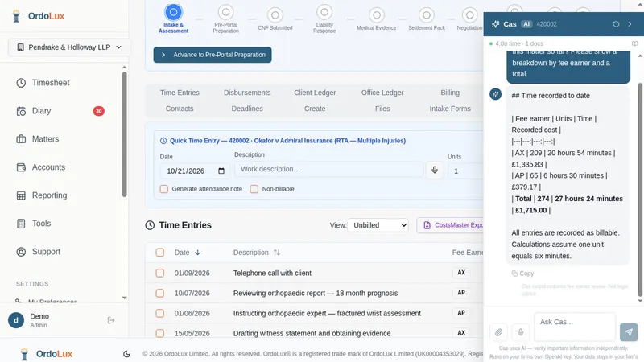Send message with paper plane button

[629, 332]
